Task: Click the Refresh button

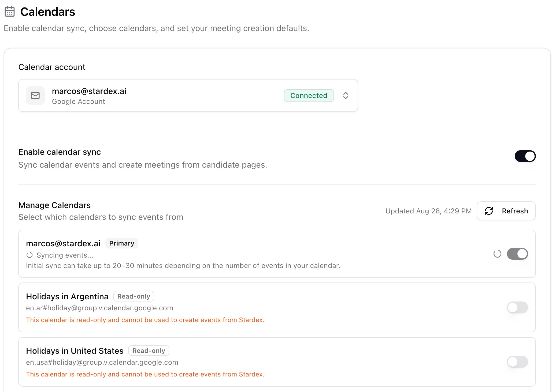Action: pos(506,211)
